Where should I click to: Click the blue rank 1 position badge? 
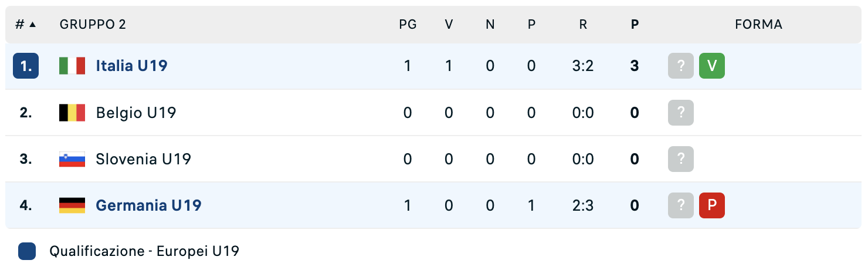pyautogui.click(x=26, y=66)
